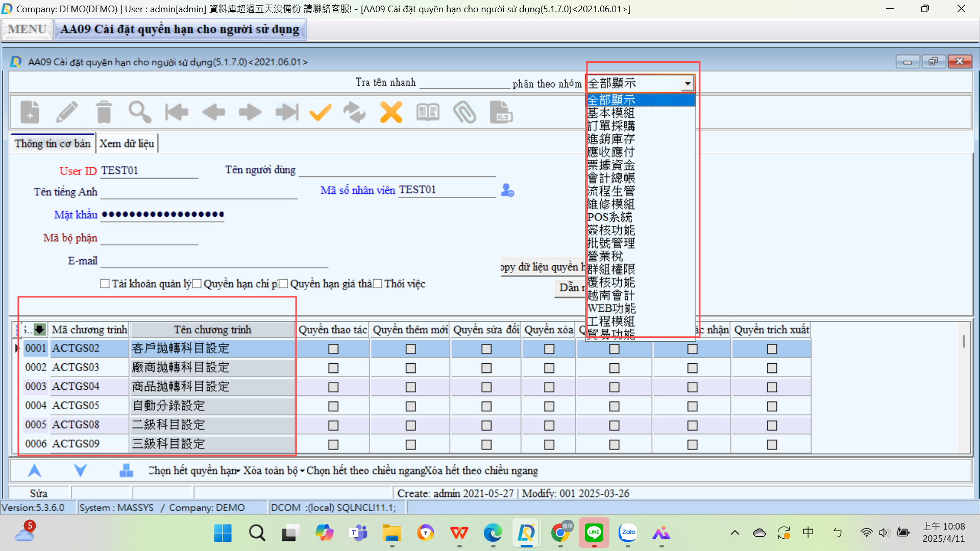Image resolution: width=980 pixels, height=551 pixels.
Task: Jump to last record icon
Action: (x=287, y=112)
